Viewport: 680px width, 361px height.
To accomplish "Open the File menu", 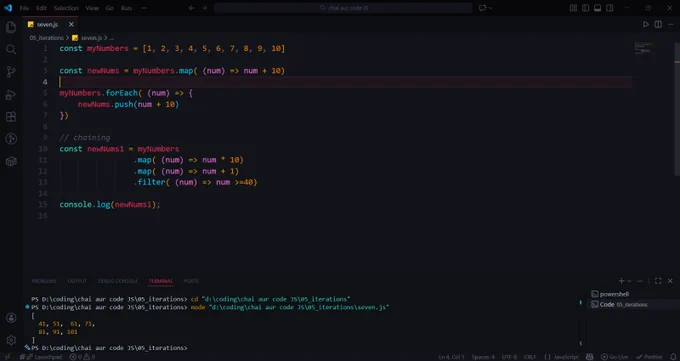I will [24, 8].
